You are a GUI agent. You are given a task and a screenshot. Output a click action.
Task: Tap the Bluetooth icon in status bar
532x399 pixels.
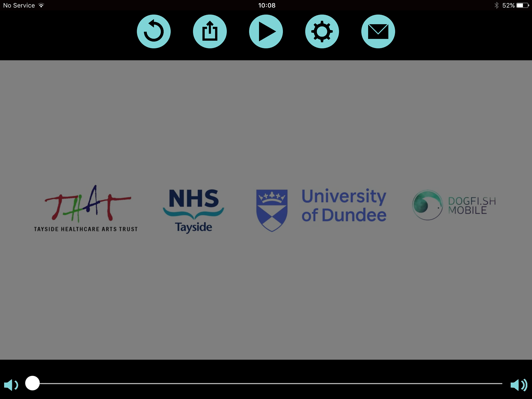[496, 5]
